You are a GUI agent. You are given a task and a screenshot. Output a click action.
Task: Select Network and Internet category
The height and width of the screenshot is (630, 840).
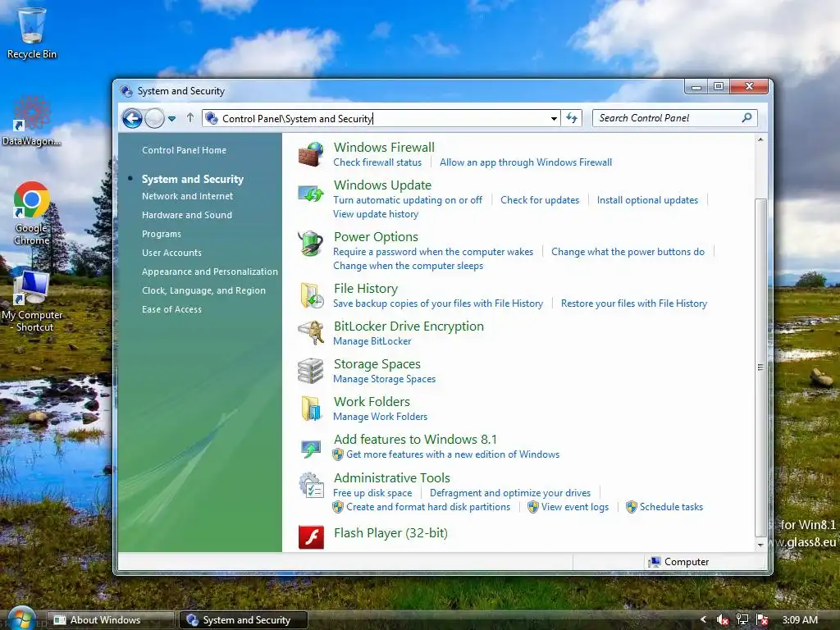[188, 196]
